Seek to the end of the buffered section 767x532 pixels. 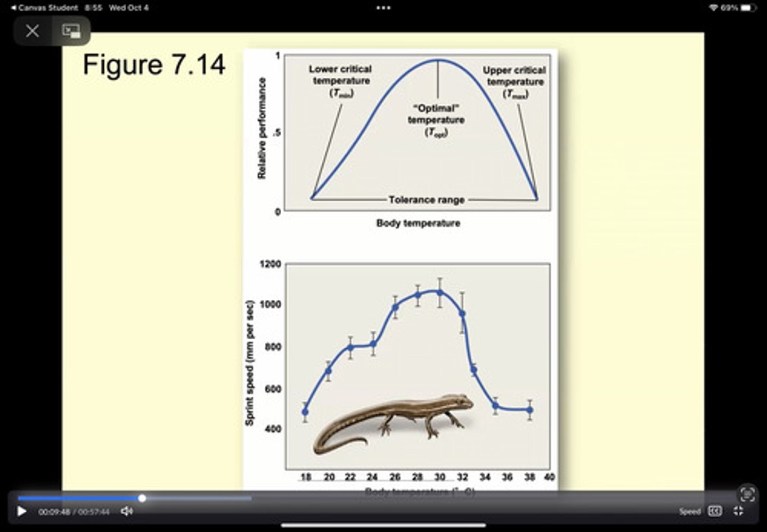point(250,498)
